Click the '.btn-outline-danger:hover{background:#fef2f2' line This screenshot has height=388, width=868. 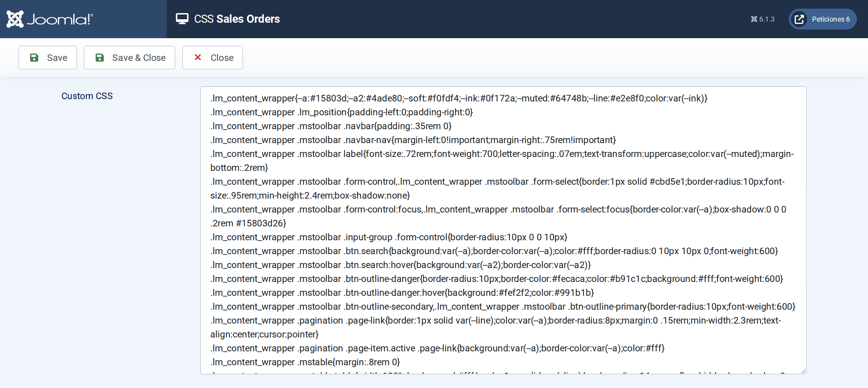point(402,293)
